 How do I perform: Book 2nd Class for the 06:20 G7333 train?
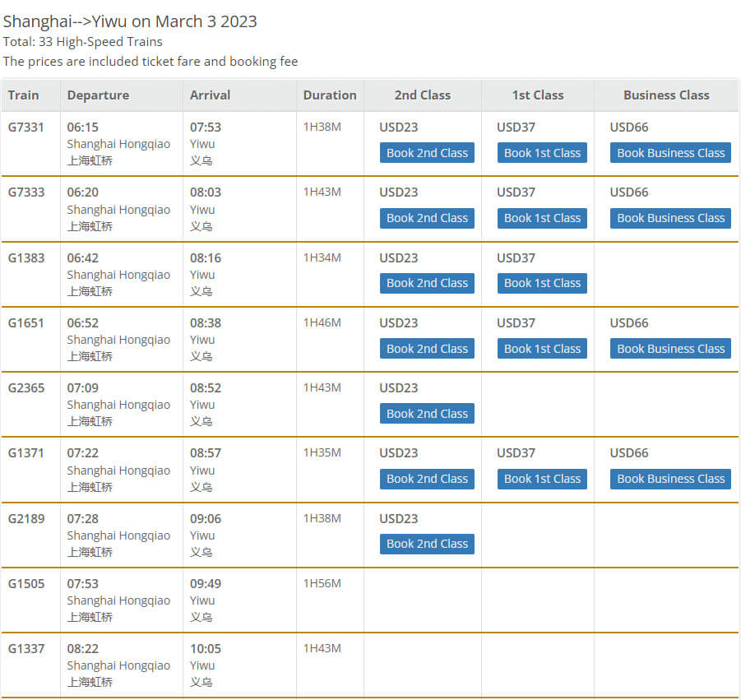pos(427,218)
